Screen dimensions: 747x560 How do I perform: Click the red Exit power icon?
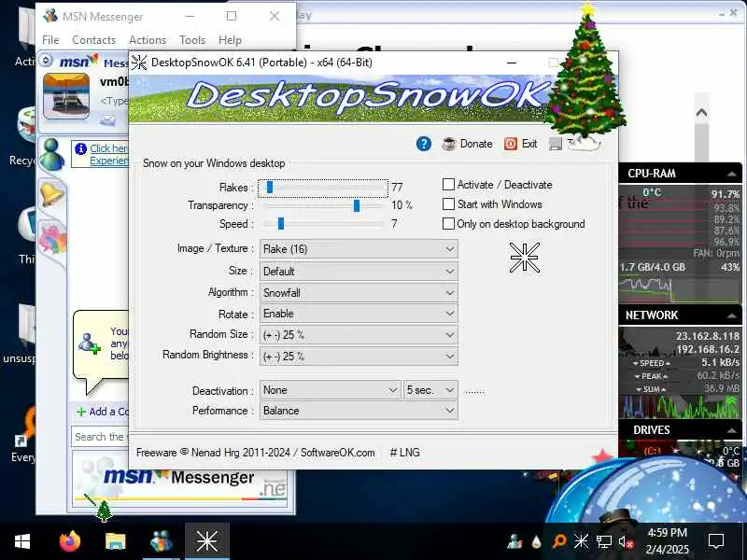[x=511, y=144]
